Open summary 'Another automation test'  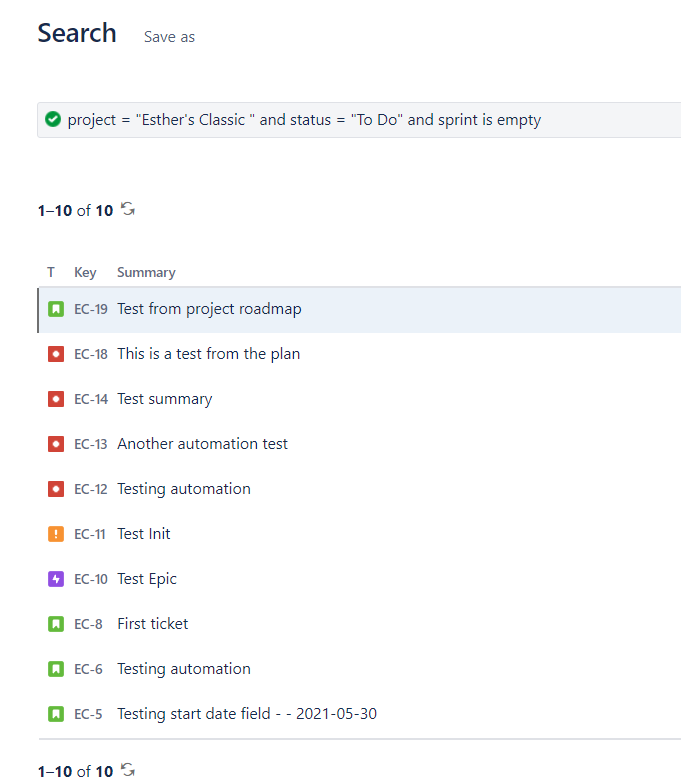tap(202, 444)
